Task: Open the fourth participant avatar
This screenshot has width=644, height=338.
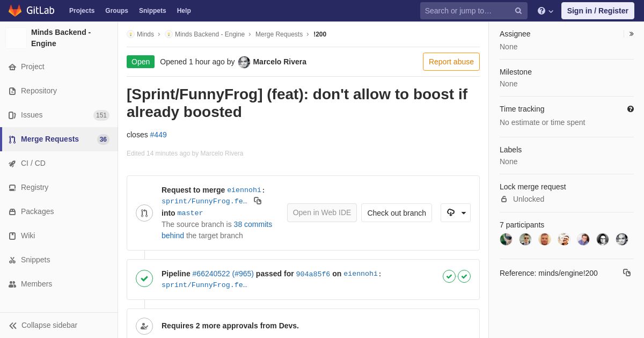Action: pyautogui.click(x=564, y=239)
